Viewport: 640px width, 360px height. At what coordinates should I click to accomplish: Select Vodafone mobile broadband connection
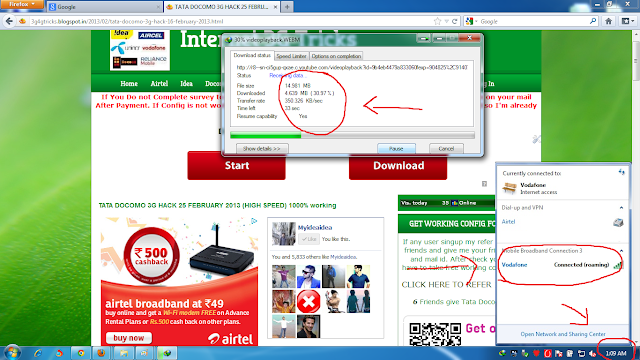point(562,265)
